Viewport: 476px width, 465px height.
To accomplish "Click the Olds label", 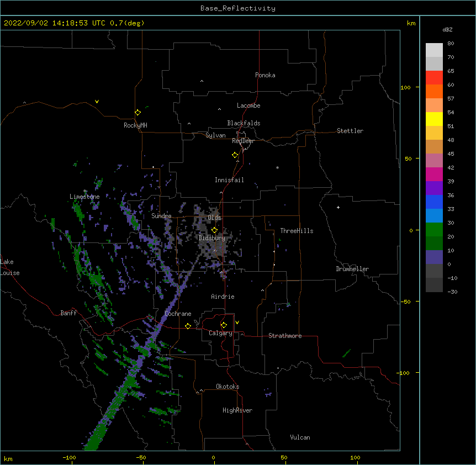I will click(x=214, y=218).
